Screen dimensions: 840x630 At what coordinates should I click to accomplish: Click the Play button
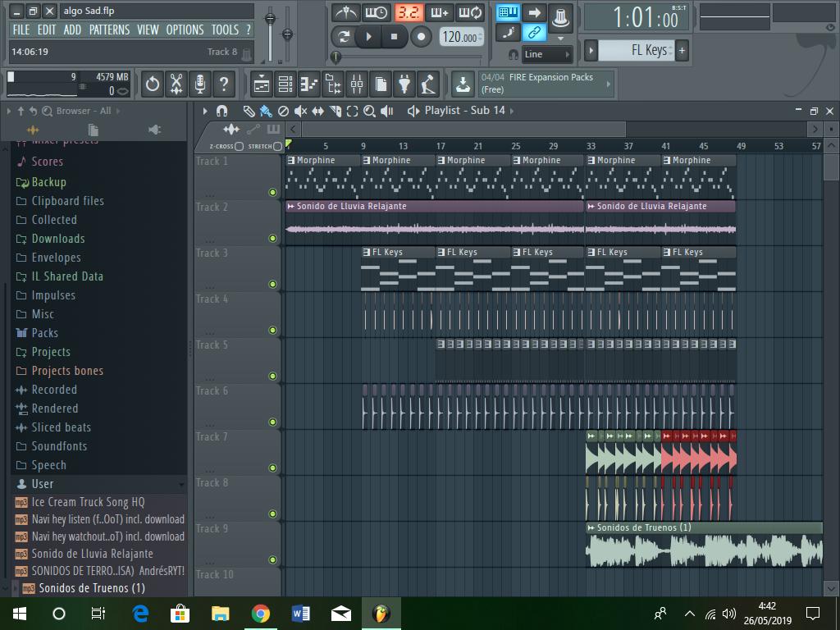pyautogui.click(x=368, y=37)
